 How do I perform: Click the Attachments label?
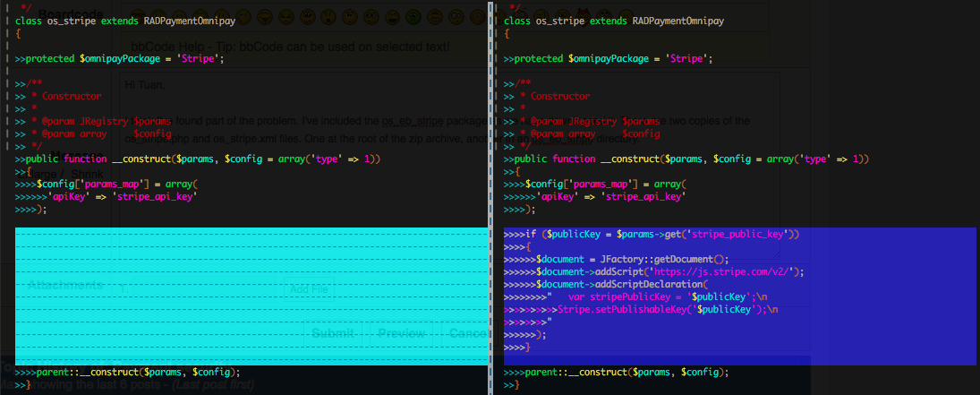[64, 286]
